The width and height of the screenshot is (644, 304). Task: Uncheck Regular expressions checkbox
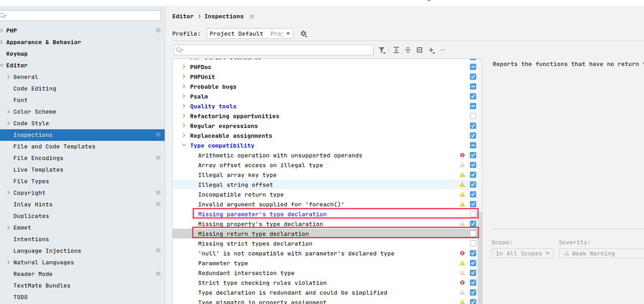(473, 126)
